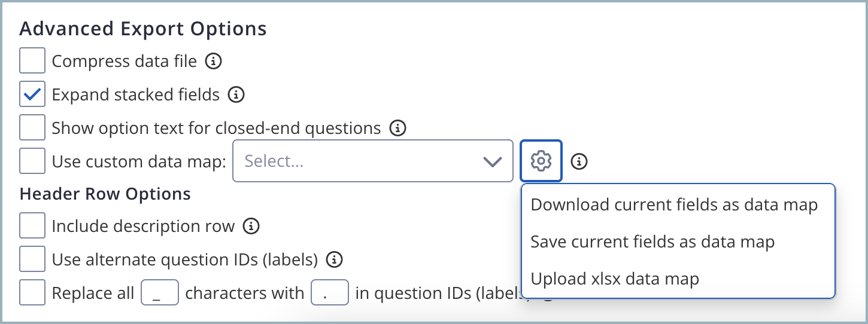Image resolution: width=868 pixels, height=324 pixels.
Task: Choose Save current fields as data map
Action: coord(652,242)
